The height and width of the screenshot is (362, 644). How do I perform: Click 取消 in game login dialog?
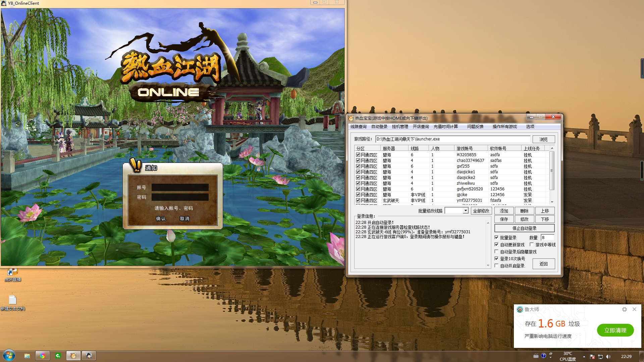(x=184, y=219)
